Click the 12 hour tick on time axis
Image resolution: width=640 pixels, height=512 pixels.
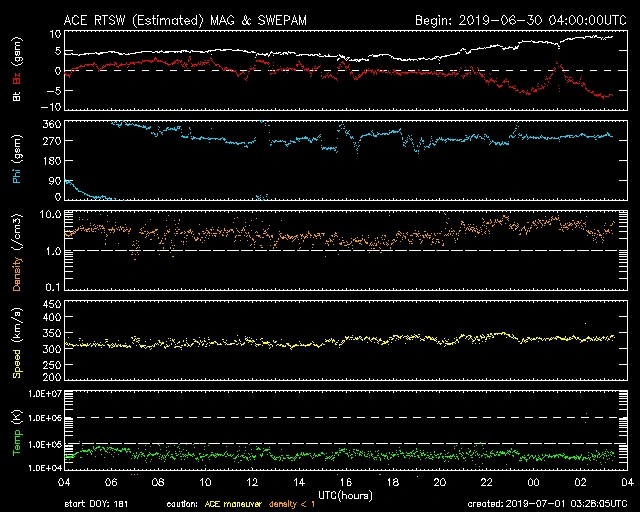(x=251, y=482)
